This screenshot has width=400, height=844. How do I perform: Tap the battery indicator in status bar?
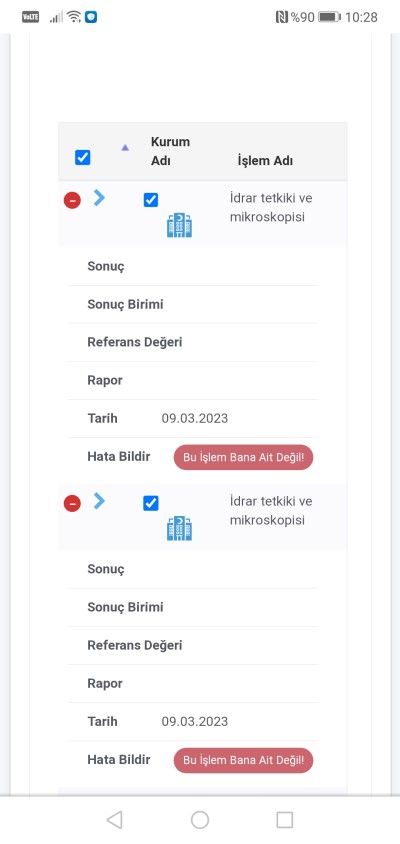point(329,17)
